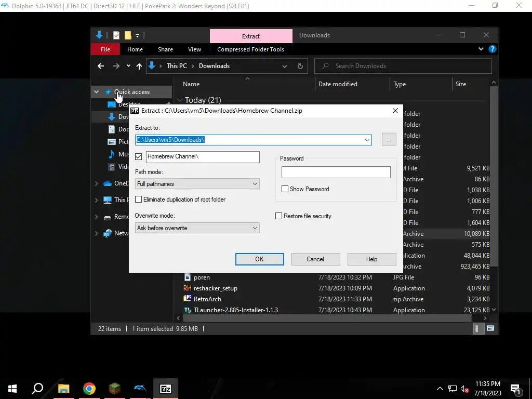Open taskbar Search magnifier
The height and width of the screenshot is (399, 532).
[37, 389]
